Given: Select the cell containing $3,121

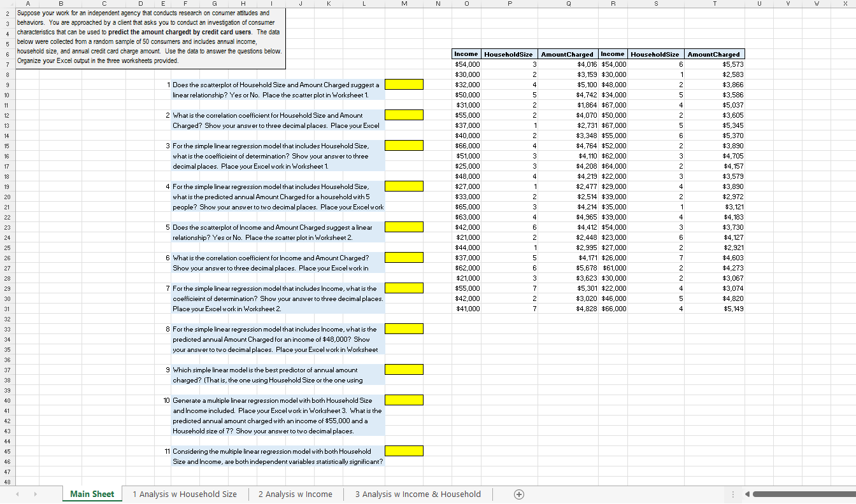Looking at the screenshot, I should (x=714, y=207).
